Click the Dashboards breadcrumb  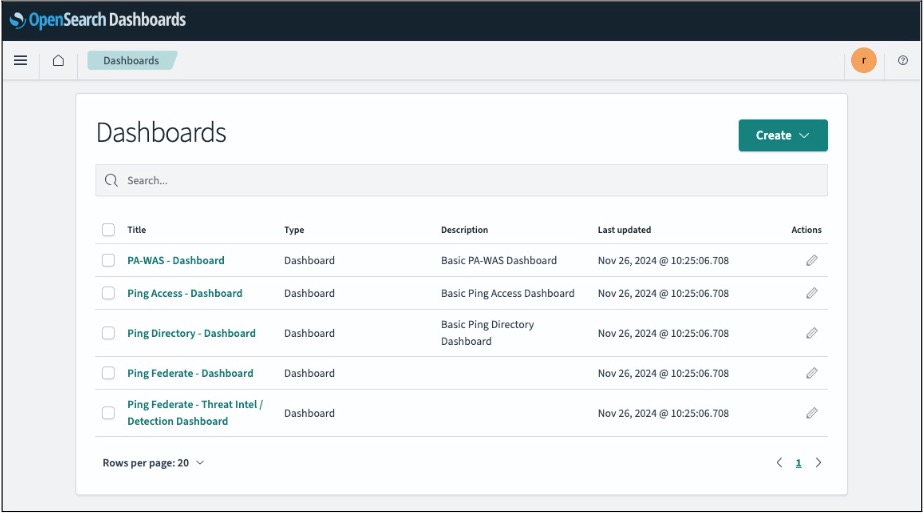[131, 61]
